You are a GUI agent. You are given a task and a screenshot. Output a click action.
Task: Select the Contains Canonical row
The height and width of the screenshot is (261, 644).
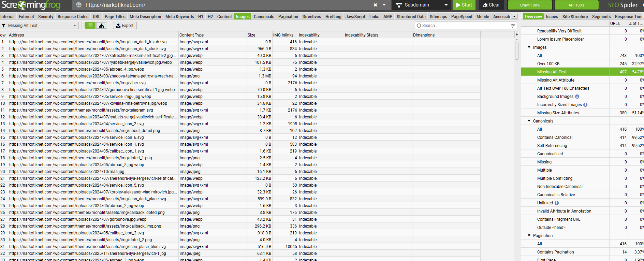tap(583, 137)
